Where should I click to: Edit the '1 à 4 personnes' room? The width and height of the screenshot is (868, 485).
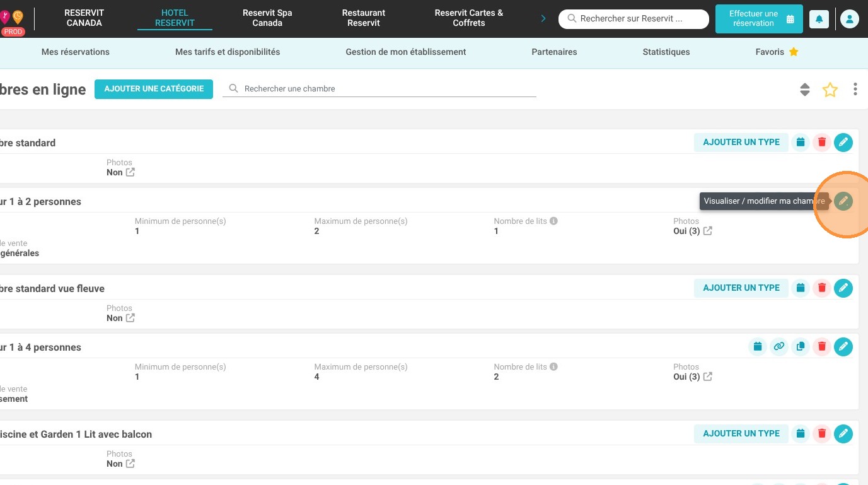[843, 346]
